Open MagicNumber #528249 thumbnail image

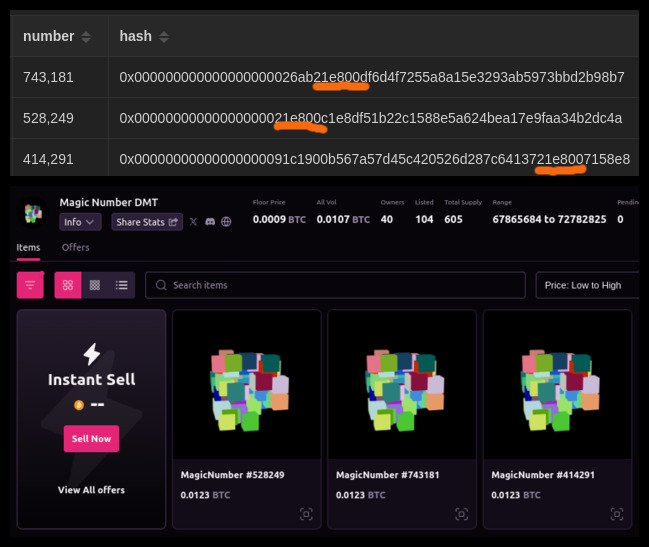coord(247,385)
